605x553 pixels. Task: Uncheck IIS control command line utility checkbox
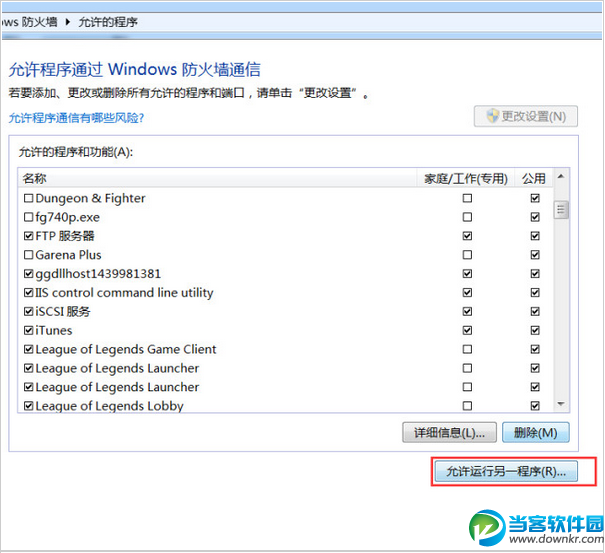tap(29, 293)
